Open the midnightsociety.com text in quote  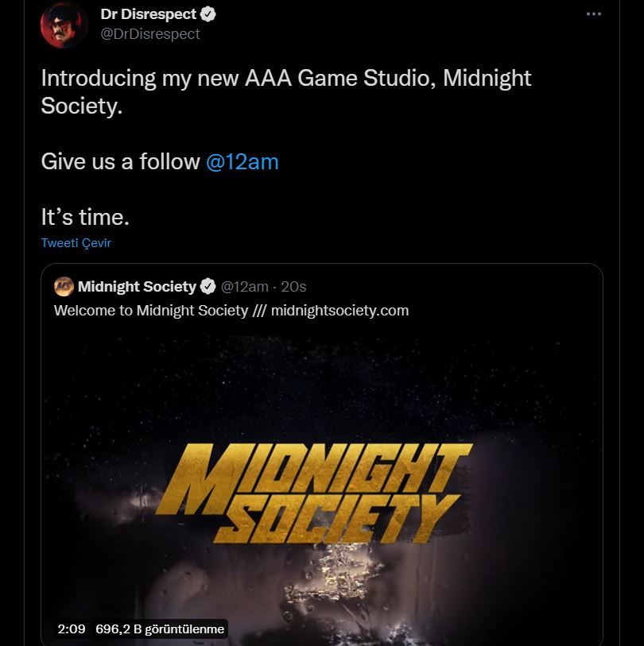click(x=339, y=310)
